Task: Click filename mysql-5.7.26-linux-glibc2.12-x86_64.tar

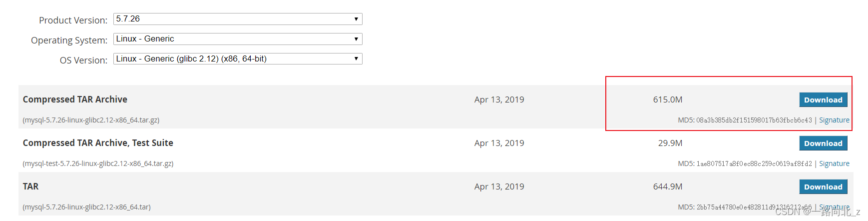Action: tap(86, 207)
